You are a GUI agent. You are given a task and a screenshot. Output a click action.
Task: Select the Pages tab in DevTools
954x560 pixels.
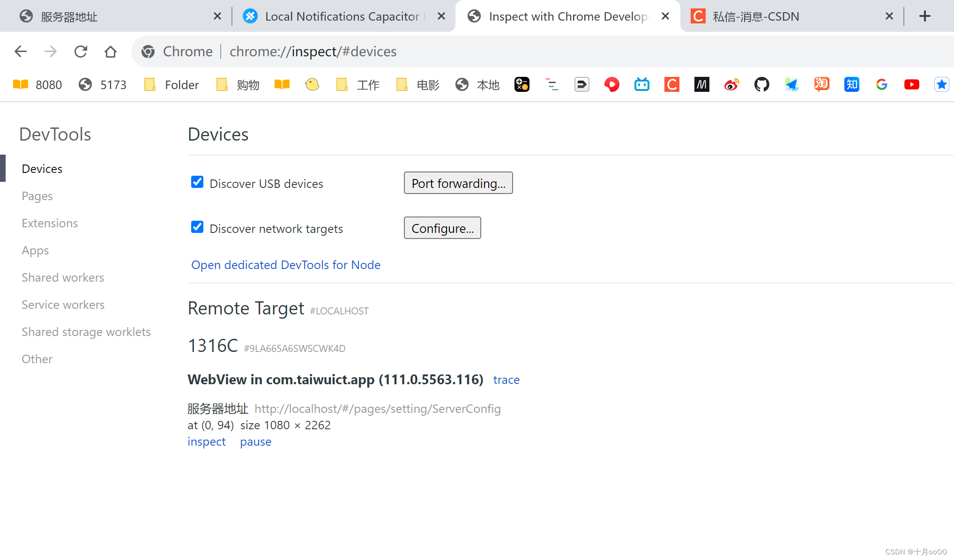coord(37,196)
